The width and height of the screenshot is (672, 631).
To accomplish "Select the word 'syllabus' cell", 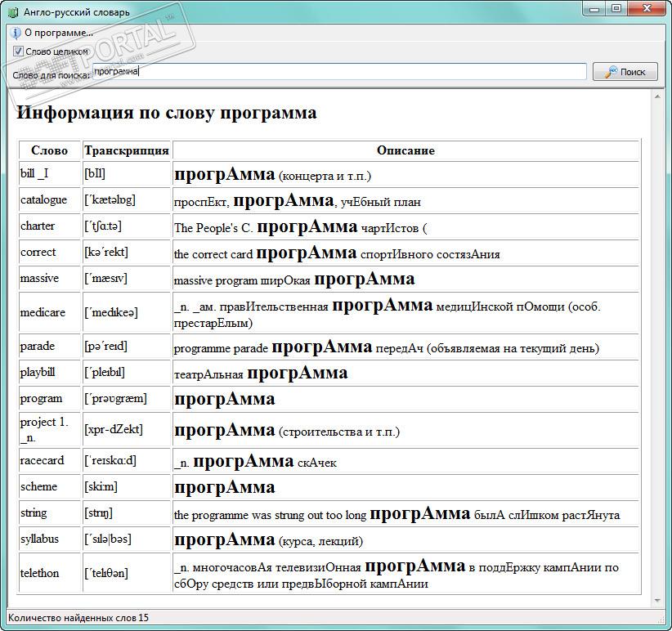I will (x=50, y=539).
